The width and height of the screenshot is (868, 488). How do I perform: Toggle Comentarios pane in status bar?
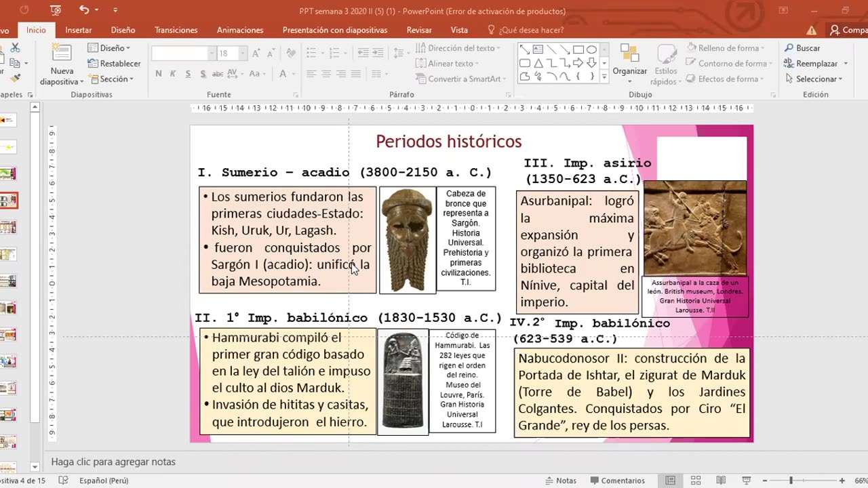point(617,481)
